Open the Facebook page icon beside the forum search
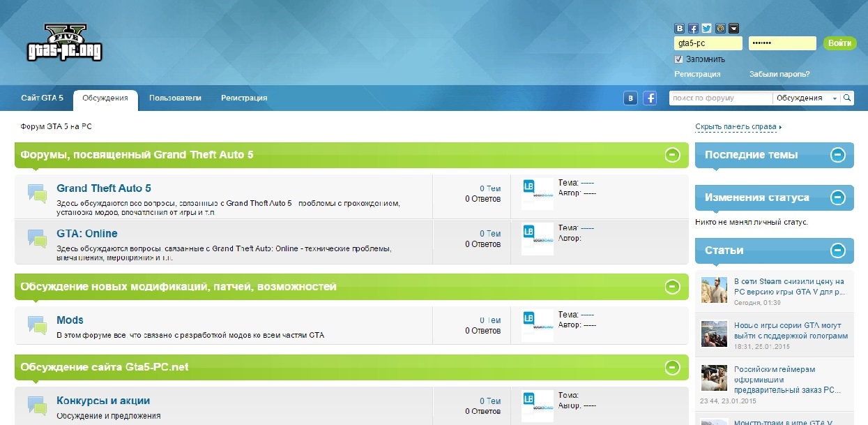This screenshot has width=868, height=425. click(x=650, y=98)
